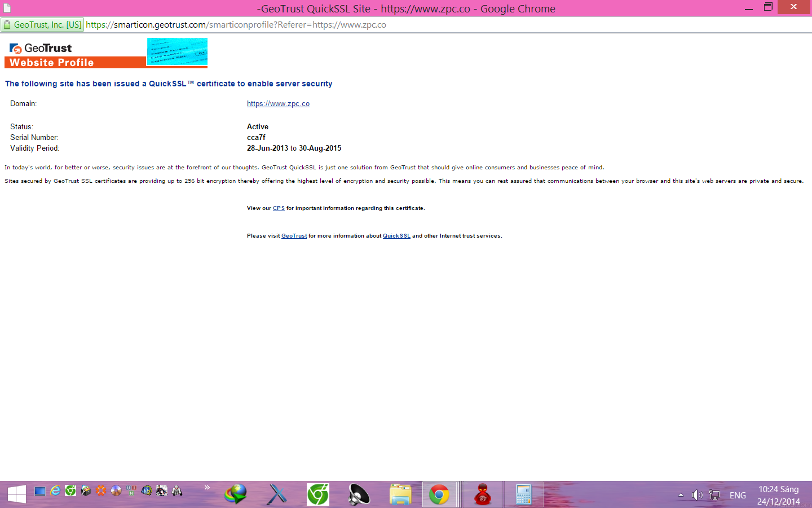This screenshot has height=508, width=812.
Task: Click the Show Desktop quick launch icon
Action: tap(40, 491)
